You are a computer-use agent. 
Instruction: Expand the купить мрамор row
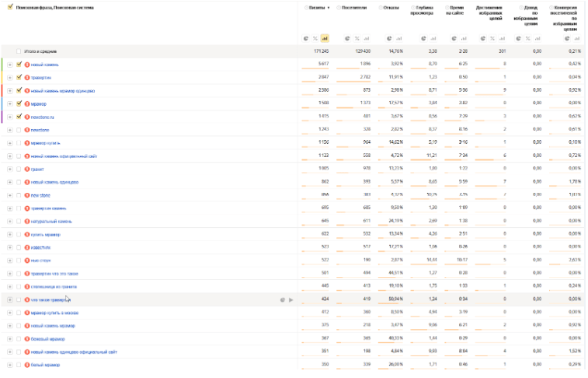pos(10,235)
